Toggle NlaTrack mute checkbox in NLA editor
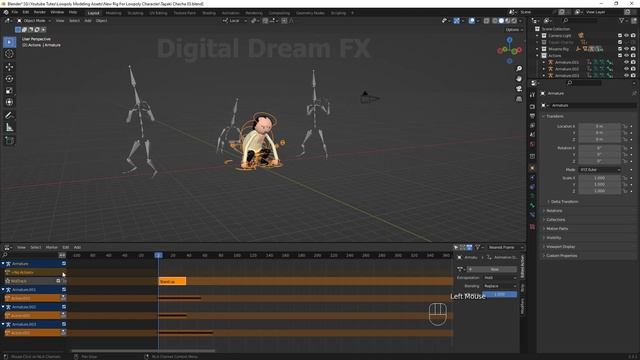640x360 pixels. tap(58, 281)
